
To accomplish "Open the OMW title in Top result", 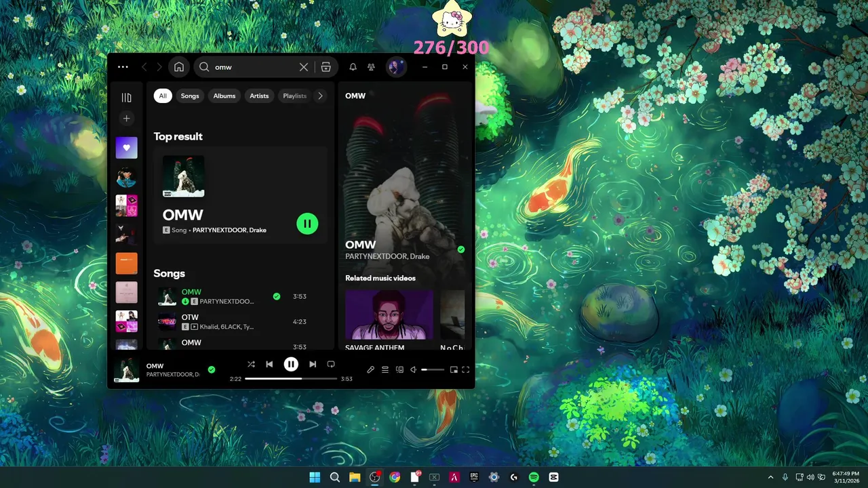I will [182, 215].
